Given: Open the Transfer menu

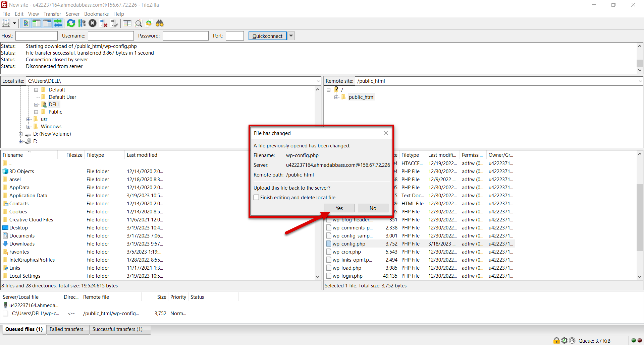Looking at the screenshot, I should pyautogui.click(x=52, y=14).
